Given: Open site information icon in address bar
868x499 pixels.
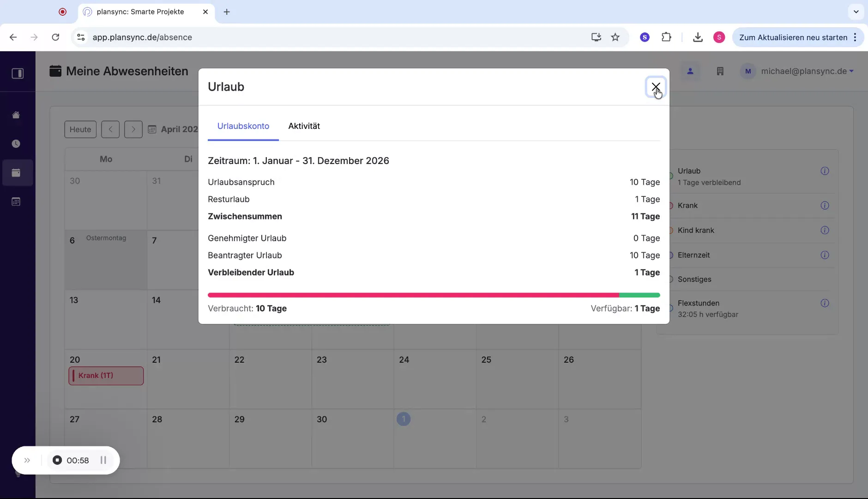Looking at the screenshot, I should point(81,37).
